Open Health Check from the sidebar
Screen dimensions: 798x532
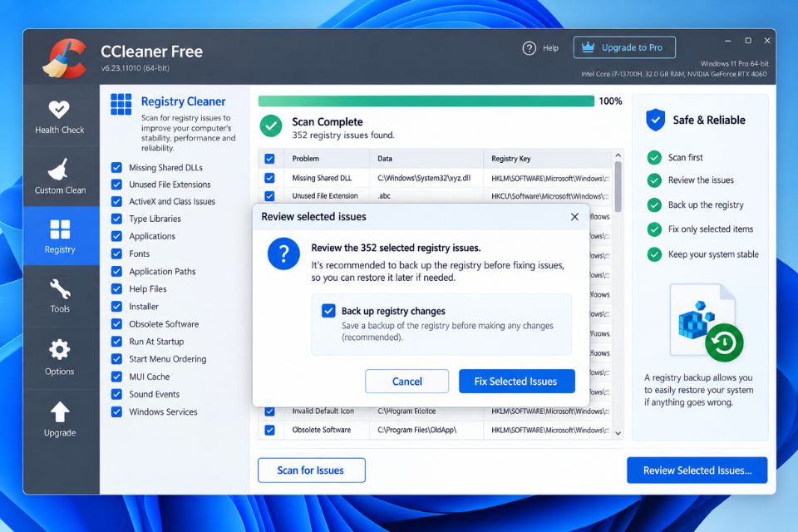point(60,116)
